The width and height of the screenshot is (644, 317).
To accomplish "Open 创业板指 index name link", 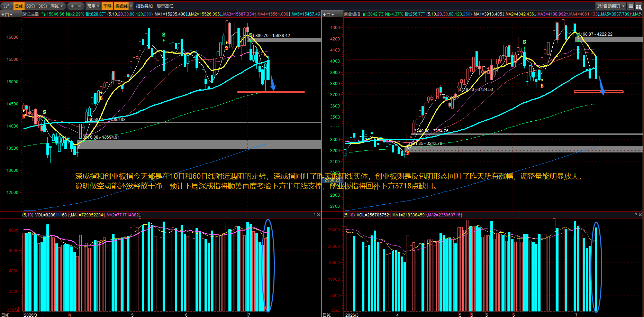I will (352, 14).
